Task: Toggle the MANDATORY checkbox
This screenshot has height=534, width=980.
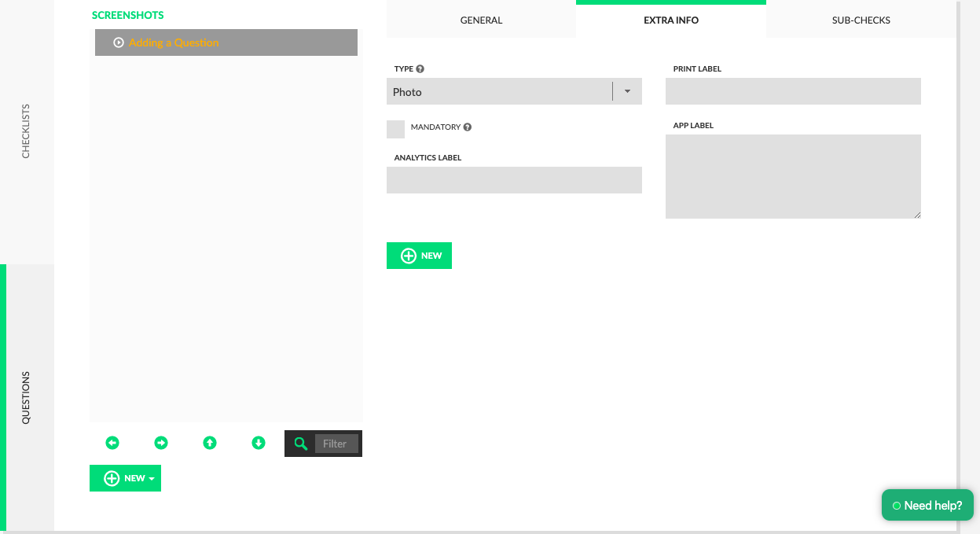Action: click(395, 129)
